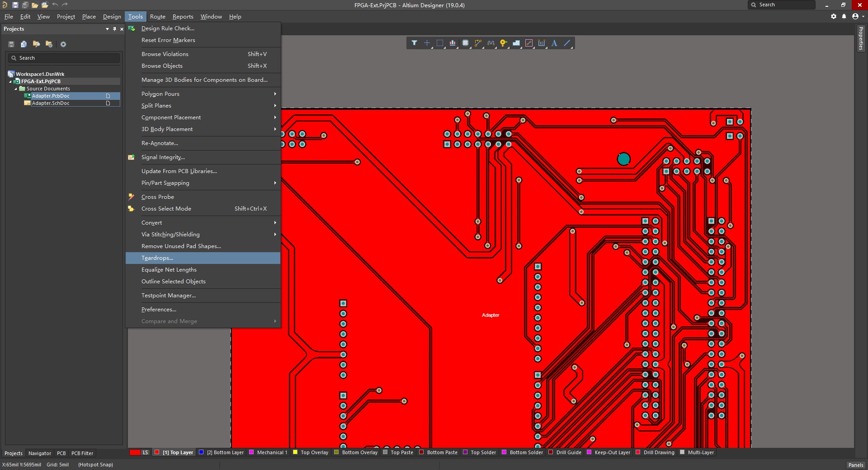Toggle Cross Select Mode in Tools menu

pyautogui.click(x=166, y=209)
